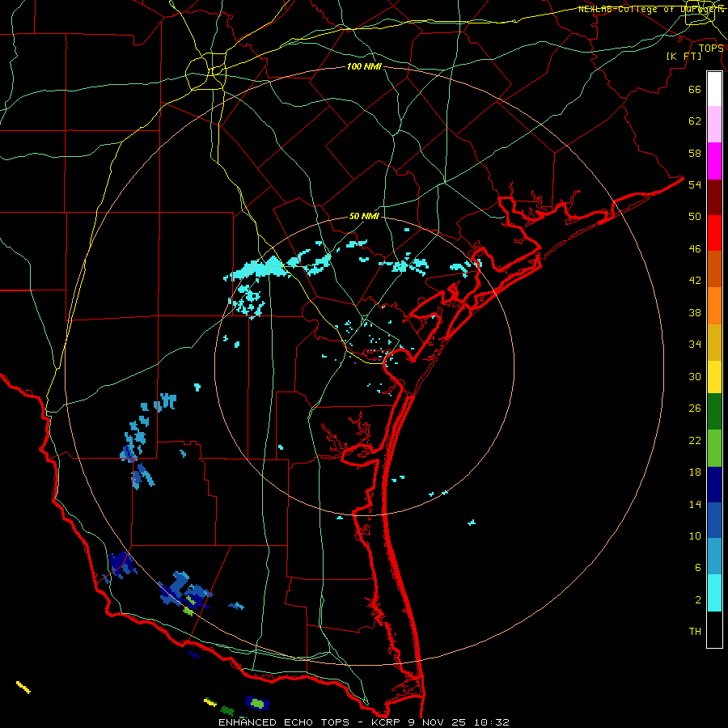Click the 18 value on the scale
This screenshot has height=728, width=728.
tap(695, 472)
